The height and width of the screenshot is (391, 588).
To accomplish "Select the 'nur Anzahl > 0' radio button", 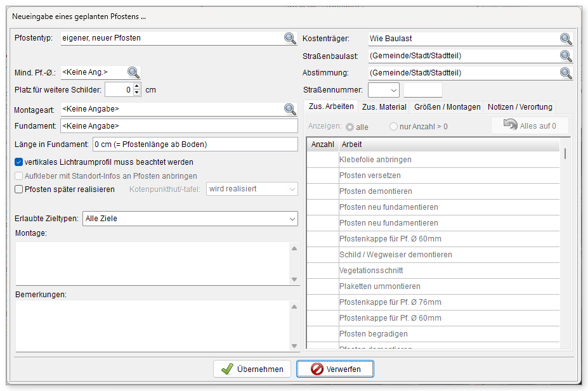I will pos(393,127).
